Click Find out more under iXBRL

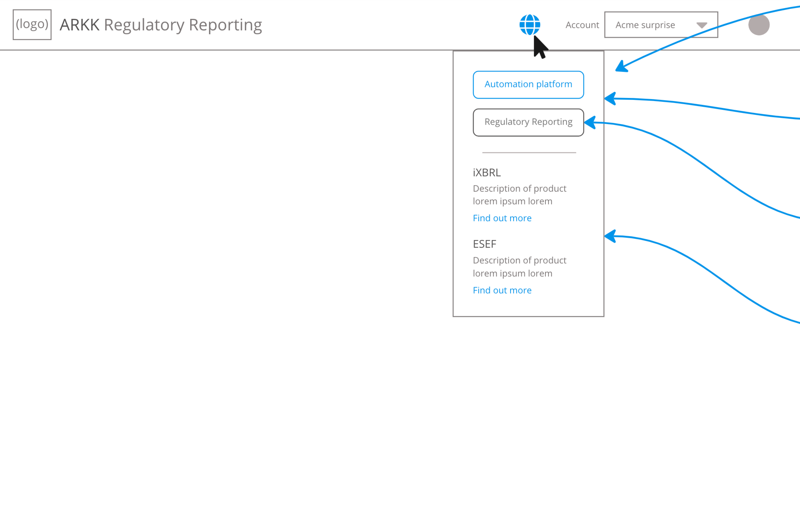[502, 218]
